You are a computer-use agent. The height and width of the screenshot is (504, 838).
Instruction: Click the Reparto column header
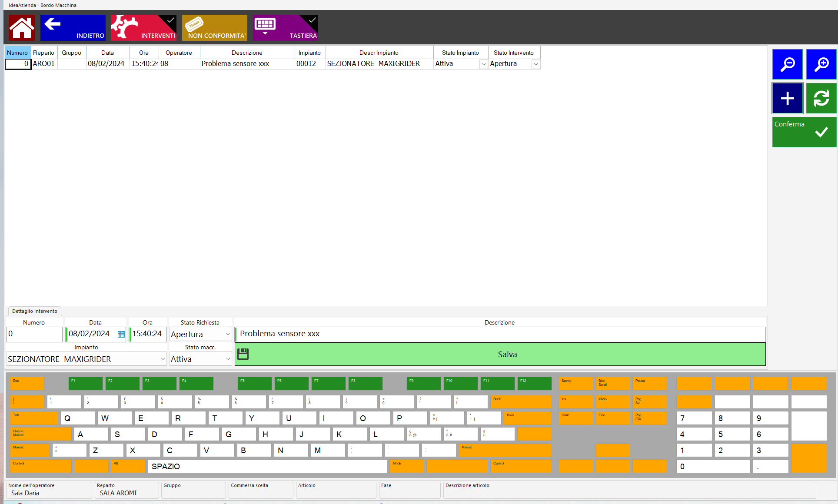tap(44, 53)
